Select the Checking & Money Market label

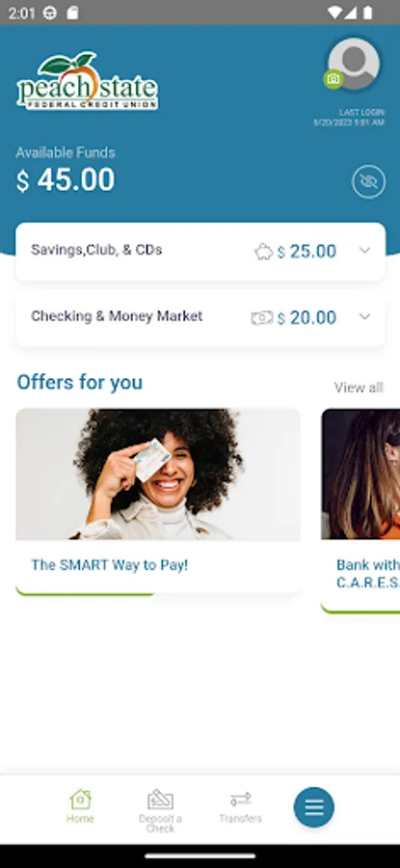(x=117, y=316)
